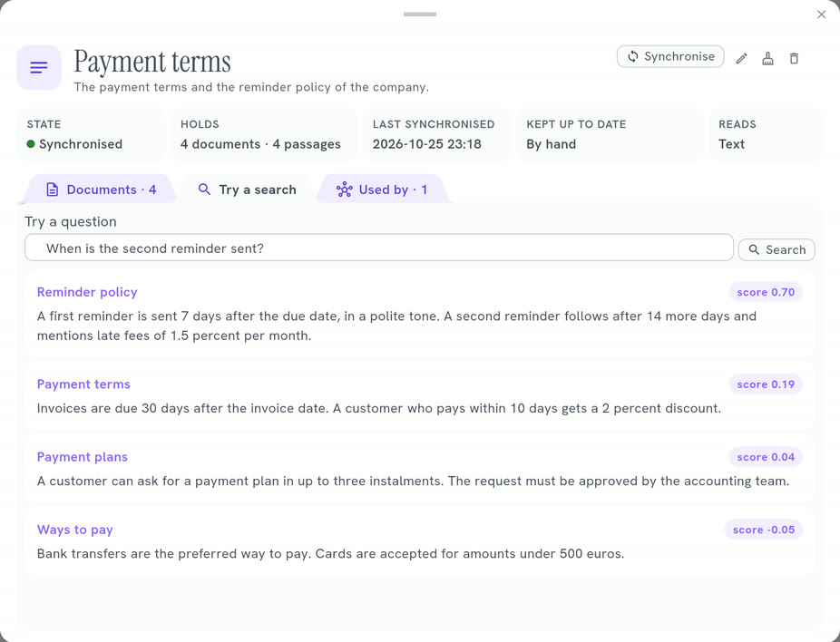Viewport: 840px width, 642px height.
Task: Close the dialog with the X
Action: tap(821, 15)
